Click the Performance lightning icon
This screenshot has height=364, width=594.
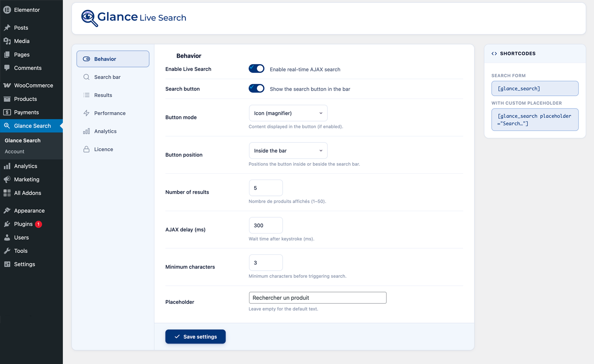pos(86,113)
